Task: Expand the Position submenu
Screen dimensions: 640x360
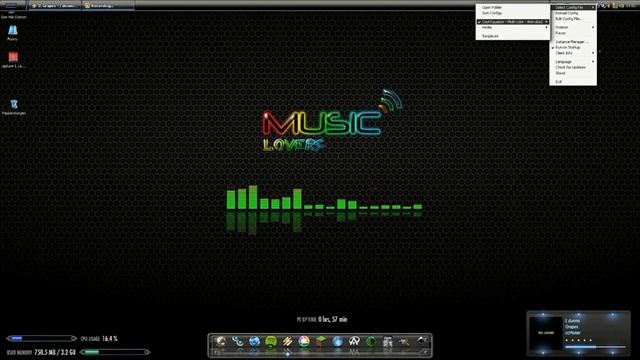Action: (x=573, y=27)
